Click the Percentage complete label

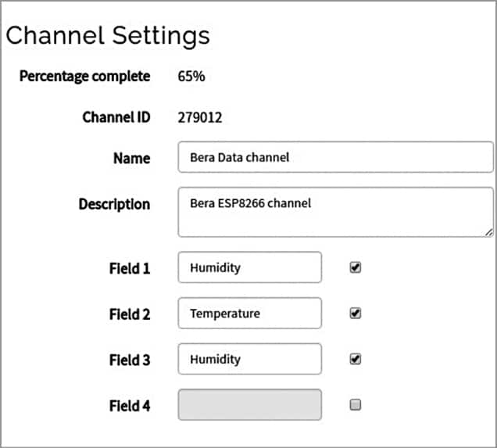(x=84, y=77)
